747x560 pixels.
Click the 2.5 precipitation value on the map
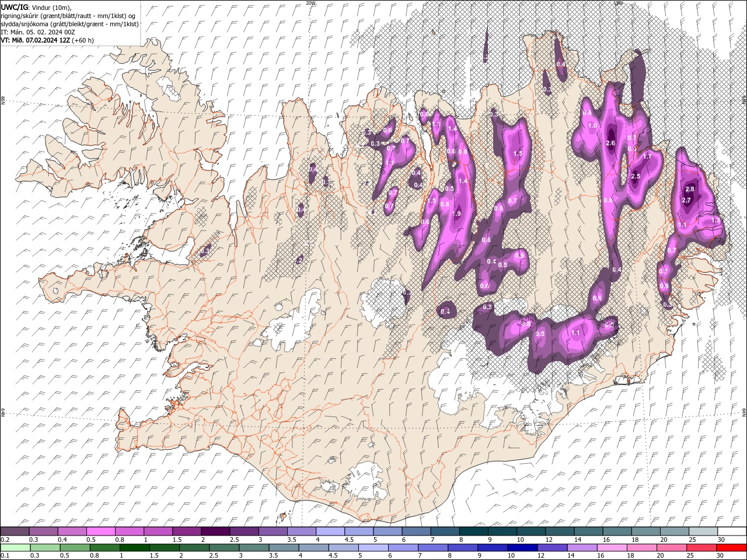point(636,176)
